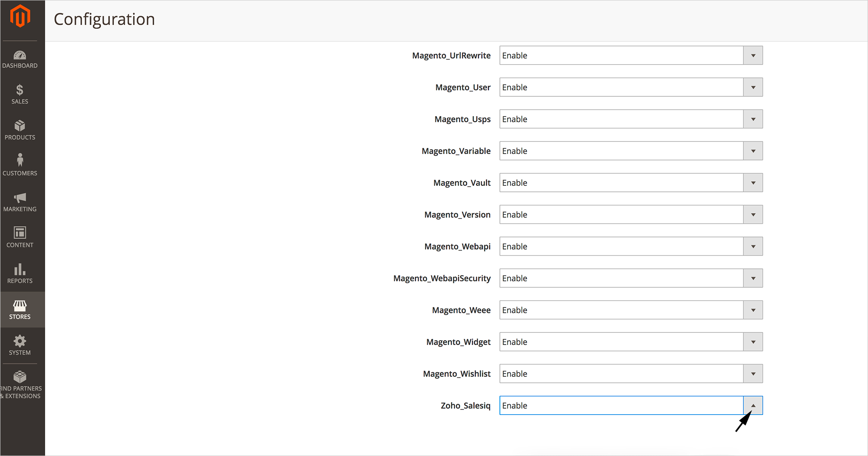Open the System gear icon
The image size is (868, 456).
[x=20, y=341]
